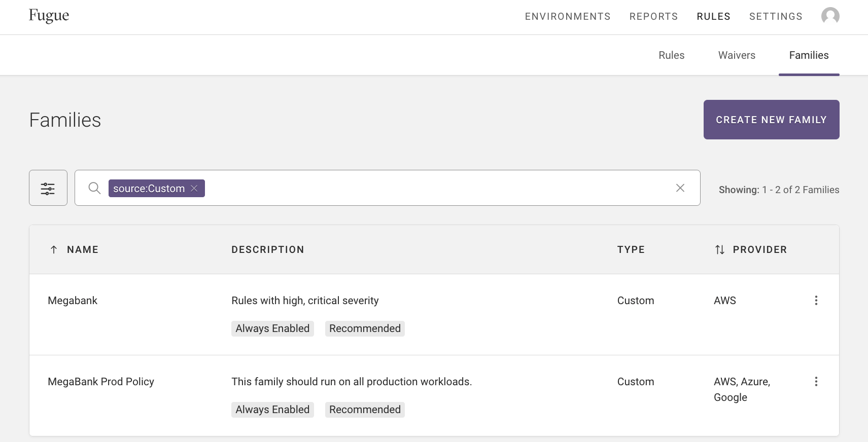Click 'AWS, Azure, Google' provider cell
868x442 pixels.
point(742,389)
